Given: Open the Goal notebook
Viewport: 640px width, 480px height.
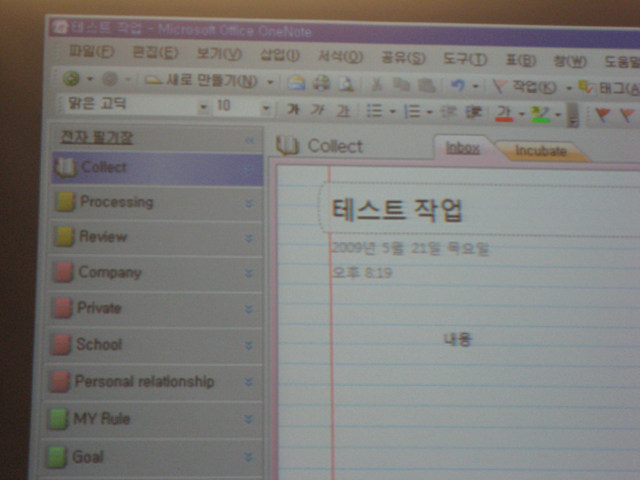Looking at the screenshot, I should tap(152, 457).
